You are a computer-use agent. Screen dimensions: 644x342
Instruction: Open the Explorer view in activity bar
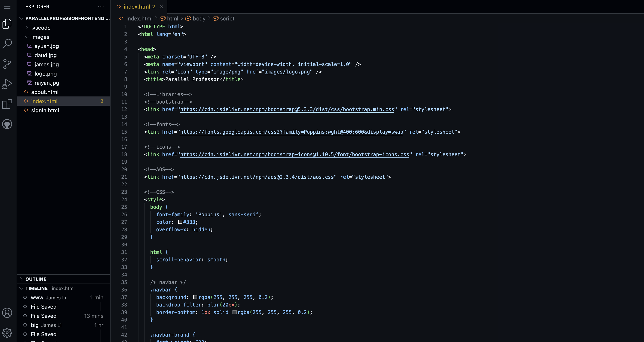7,24
